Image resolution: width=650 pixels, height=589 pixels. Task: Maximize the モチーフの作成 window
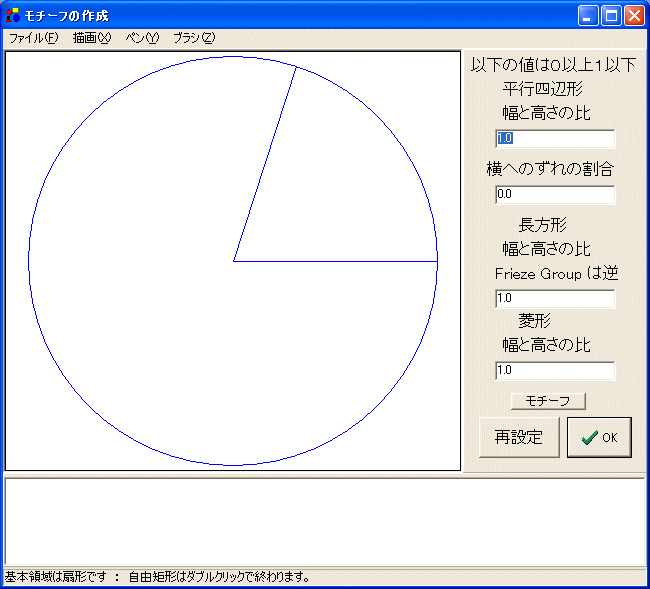[x=611, y=16]
